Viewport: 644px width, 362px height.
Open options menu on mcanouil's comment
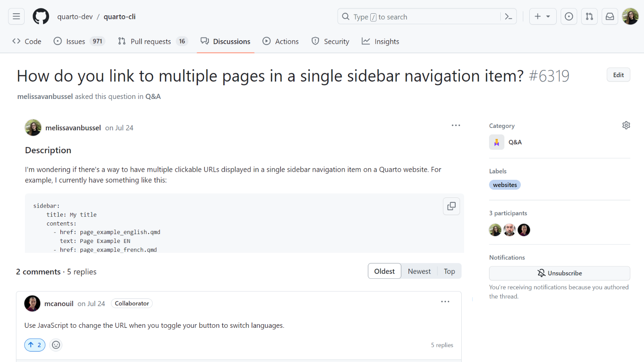[445, 302]
